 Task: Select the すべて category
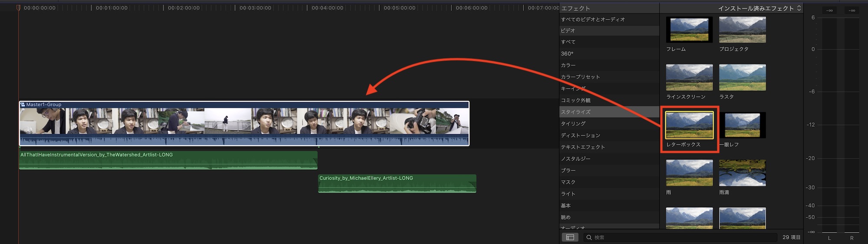click(609, 42)
